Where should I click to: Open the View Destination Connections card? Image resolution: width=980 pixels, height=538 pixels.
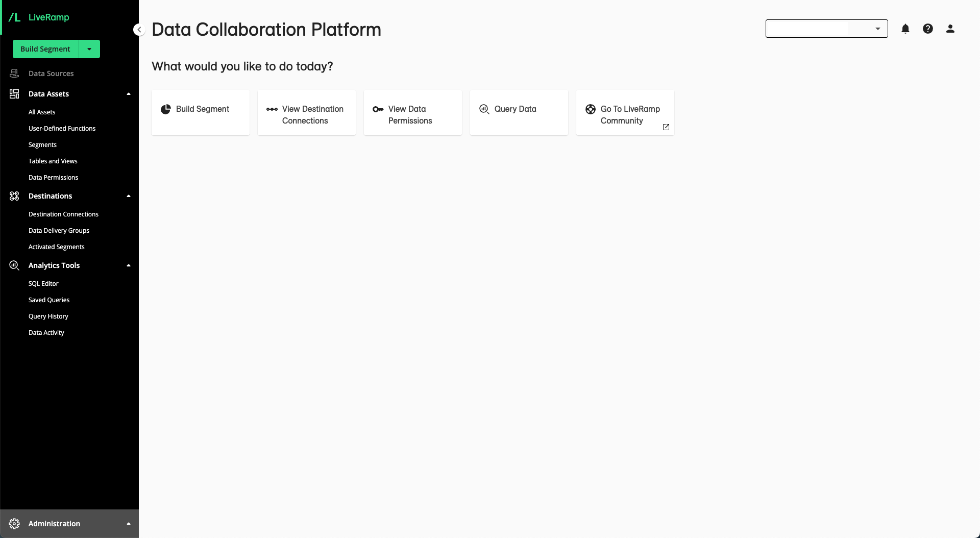[307, 113]
